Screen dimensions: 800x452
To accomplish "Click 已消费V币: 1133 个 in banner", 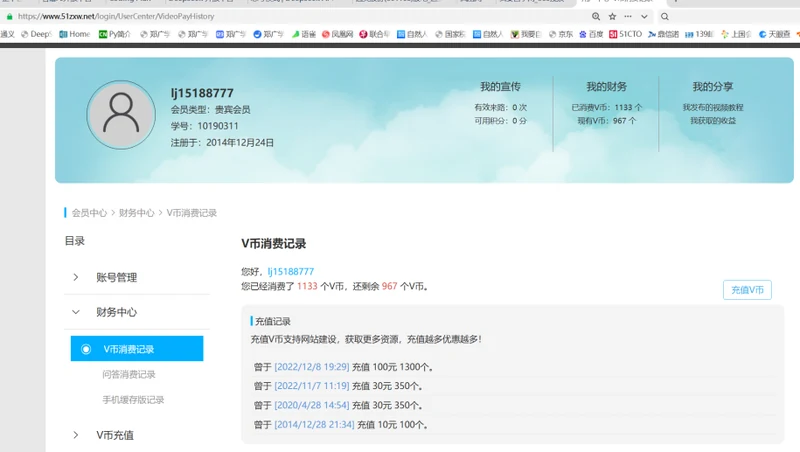I will click(607, 107).
